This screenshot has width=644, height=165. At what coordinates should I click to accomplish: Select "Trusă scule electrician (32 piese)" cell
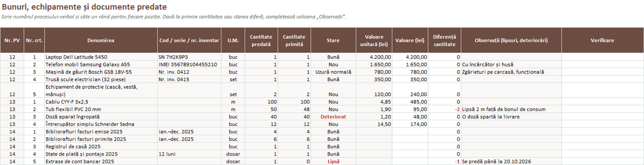[101, 80]
